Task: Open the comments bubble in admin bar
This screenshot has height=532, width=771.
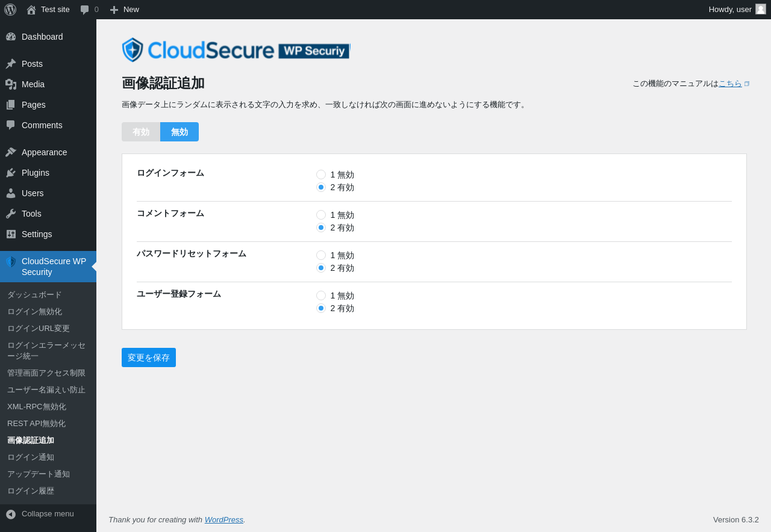Action: tap(85, 10)
